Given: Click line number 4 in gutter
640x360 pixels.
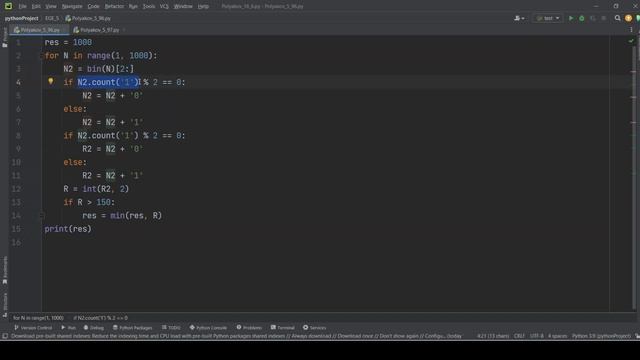Looking at the screenshot, I should (x=18, y=82).
